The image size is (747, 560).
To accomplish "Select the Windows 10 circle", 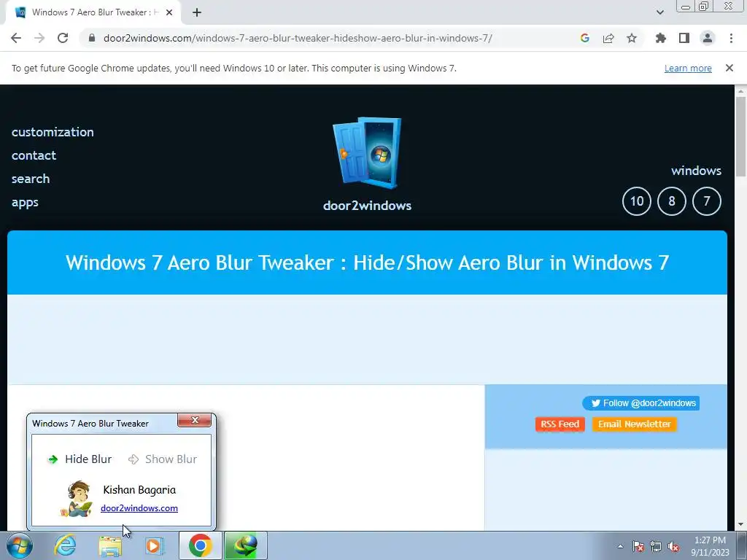I will click(637, 201).
